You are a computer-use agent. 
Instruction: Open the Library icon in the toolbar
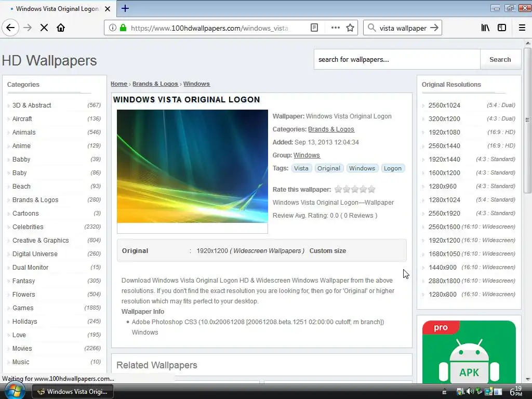coord(485,28)
